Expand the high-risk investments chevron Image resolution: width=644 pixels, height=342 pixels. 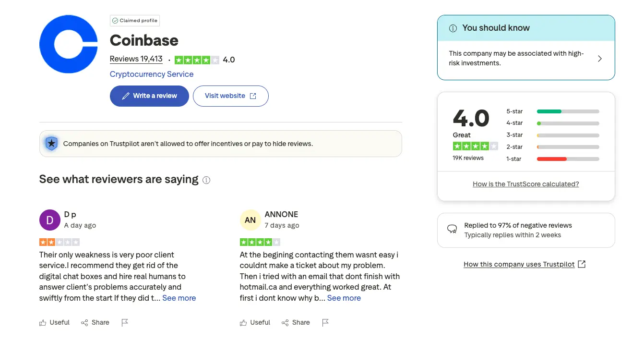click(600, 59)
